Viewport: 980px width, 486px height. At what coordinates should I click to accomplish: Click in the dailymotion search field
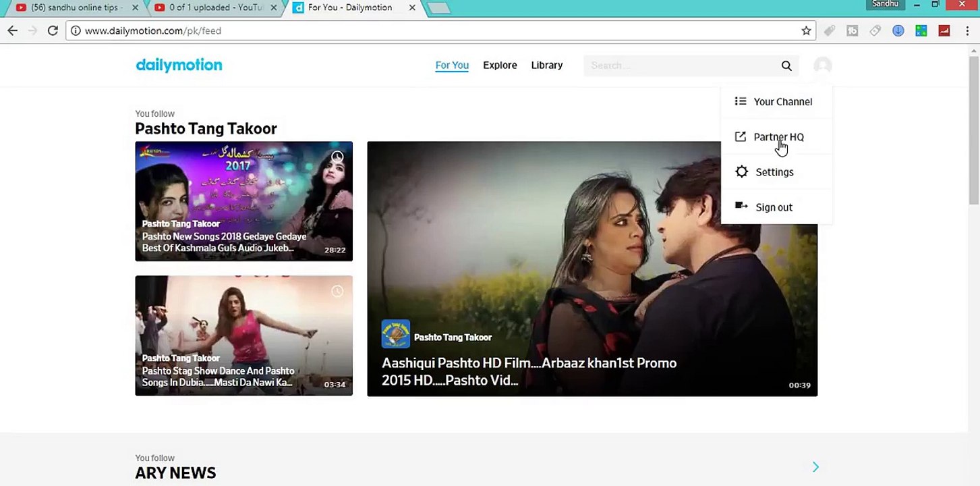681,65
